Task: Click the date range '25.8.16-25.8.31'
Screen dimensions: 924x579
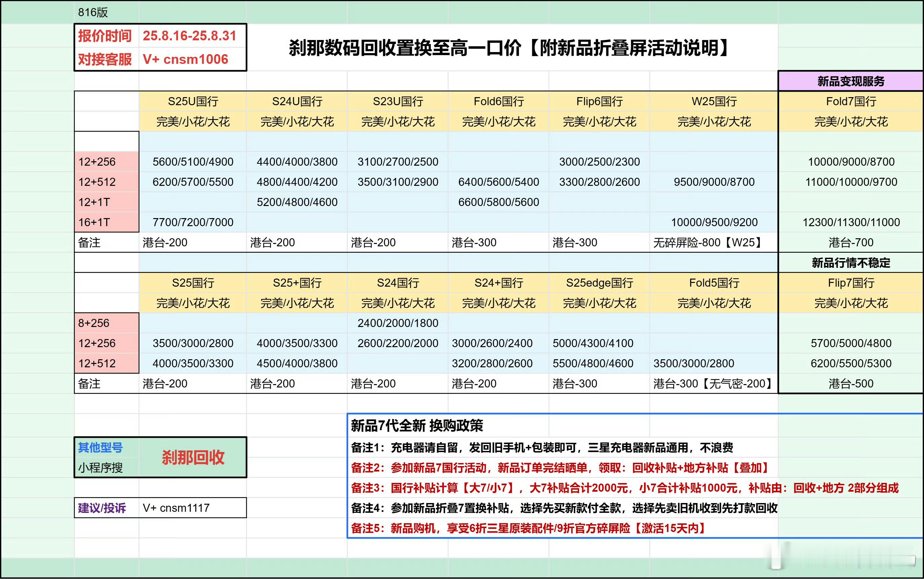Action: point(190,36)
